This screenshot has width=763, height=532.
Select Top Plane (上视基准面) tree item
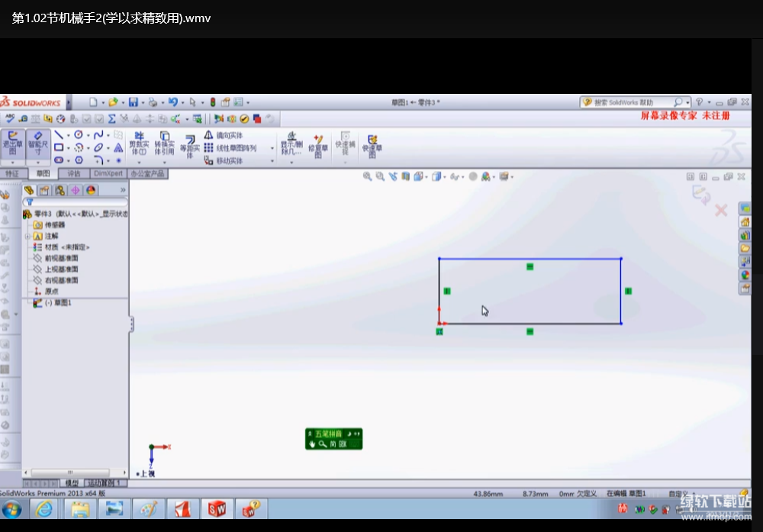click(x=56, y=269)
